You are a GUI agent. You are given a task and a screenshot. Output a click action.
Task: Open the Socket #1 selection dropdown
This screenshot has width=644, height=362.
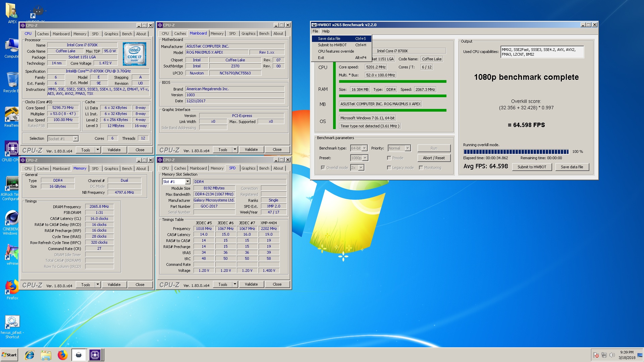point(63,138)
